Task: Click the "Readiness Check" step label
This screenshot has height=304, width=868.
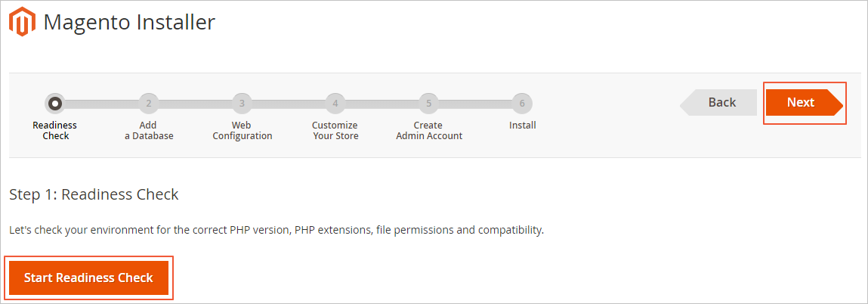Action: [55, 131]
